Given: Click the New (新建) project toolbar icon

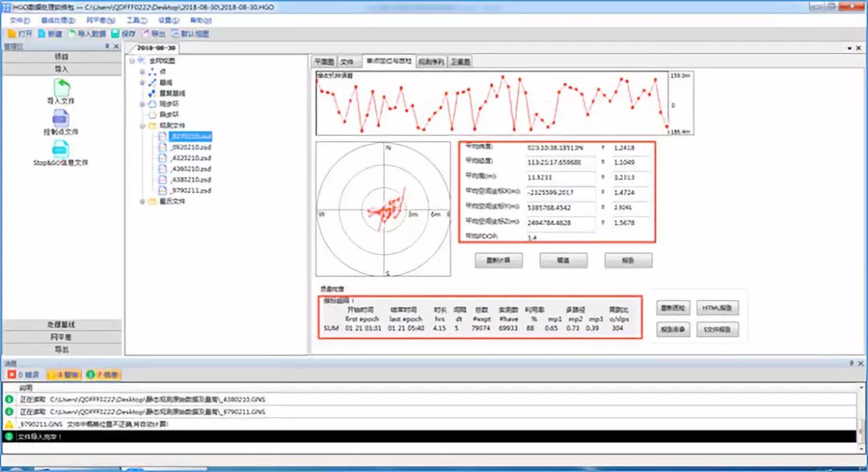Looking at the screenshot, I should coord(42,35).
